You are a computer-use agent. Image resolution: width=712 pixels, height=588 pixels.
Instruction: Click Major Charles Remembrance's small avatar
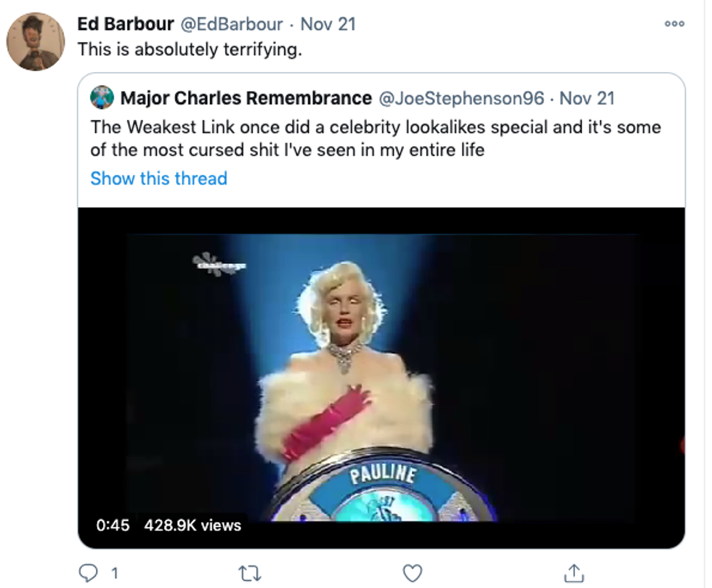[102, 97]
